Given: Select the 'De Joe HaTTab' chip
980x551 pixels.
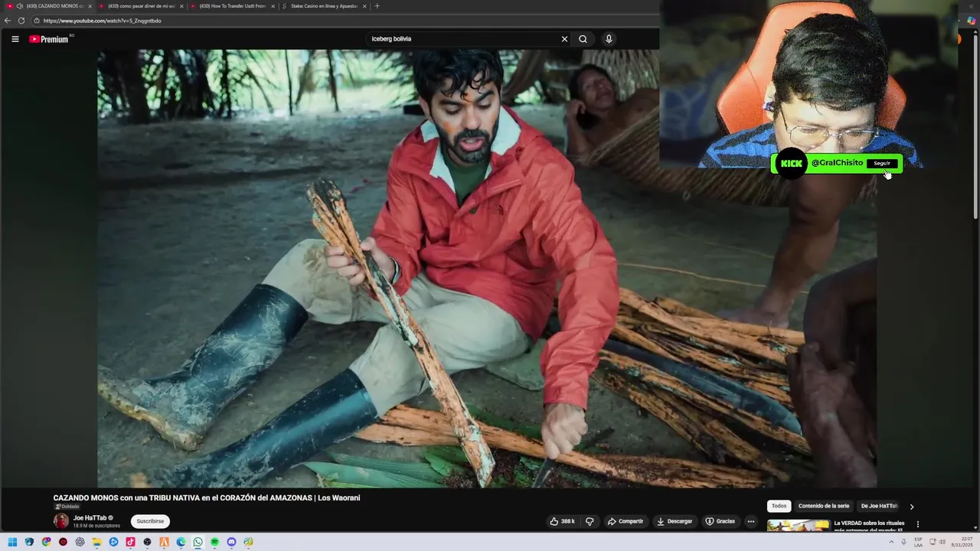Looking at the screenshot, I should click(x=879, y=506).
